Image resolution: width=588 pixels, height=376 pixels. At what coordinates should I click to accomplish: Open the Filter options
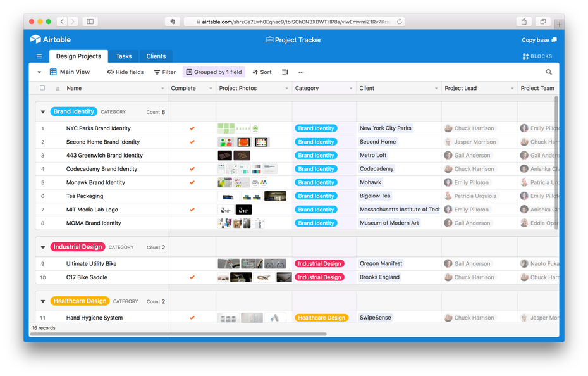tap(164, 72)
